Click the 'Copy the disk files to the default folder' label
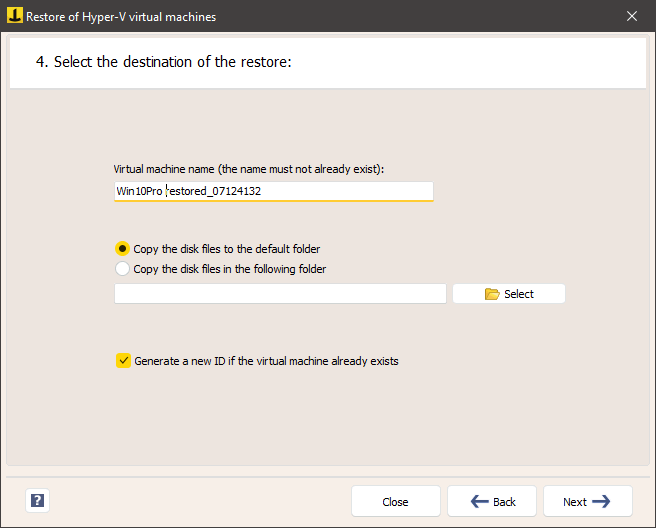 click(x=227, y=249)
